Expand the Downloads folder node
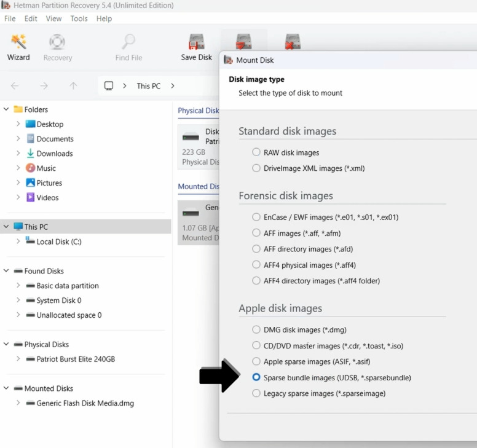This screenshot has height=448, width=477. click(x=18, y=153)
